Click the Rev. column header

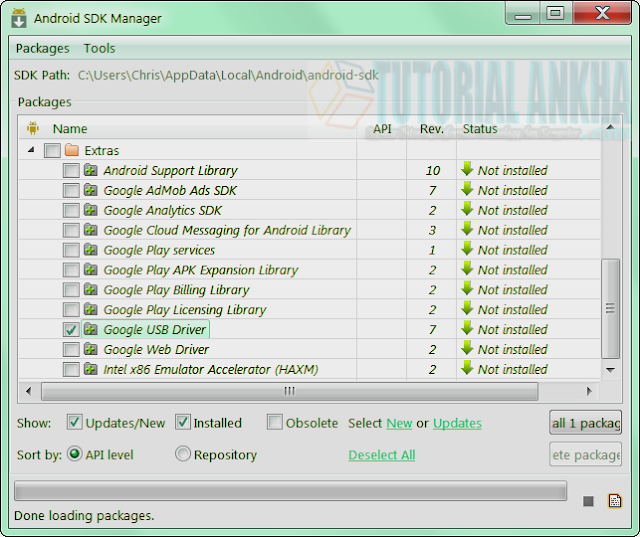pos(432,129)
